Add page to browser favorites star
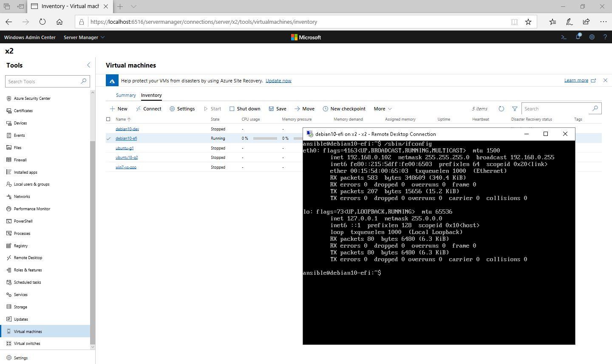 528,22
